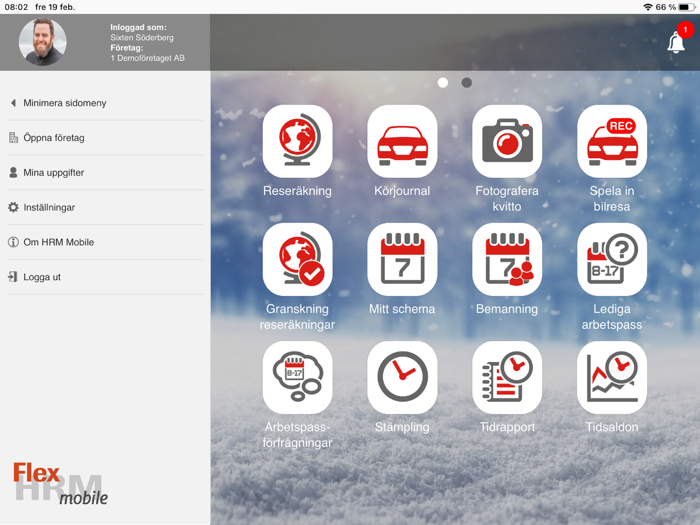Click the company text 1 Demoföretaget AB
Image resolution: width=700 pixels, height=525 pixels.
(x=147, y=58)
